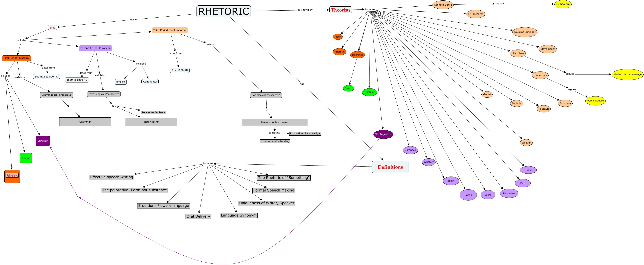Select the Descartes oval
This screenshot has width=644, height=265.
[509, 194]
